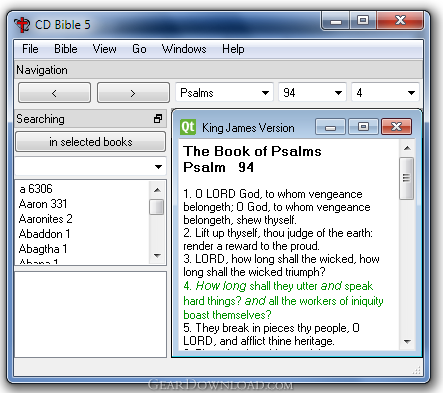Open the File menu
443x393 pixels.
(30, 49)
